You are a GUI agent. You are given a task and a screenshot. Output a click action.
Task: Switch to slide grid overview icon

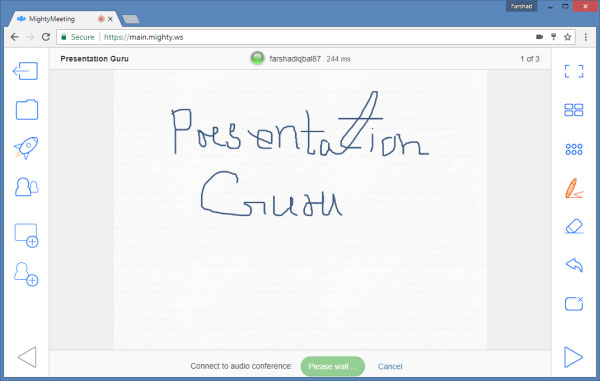coord(574,110)
